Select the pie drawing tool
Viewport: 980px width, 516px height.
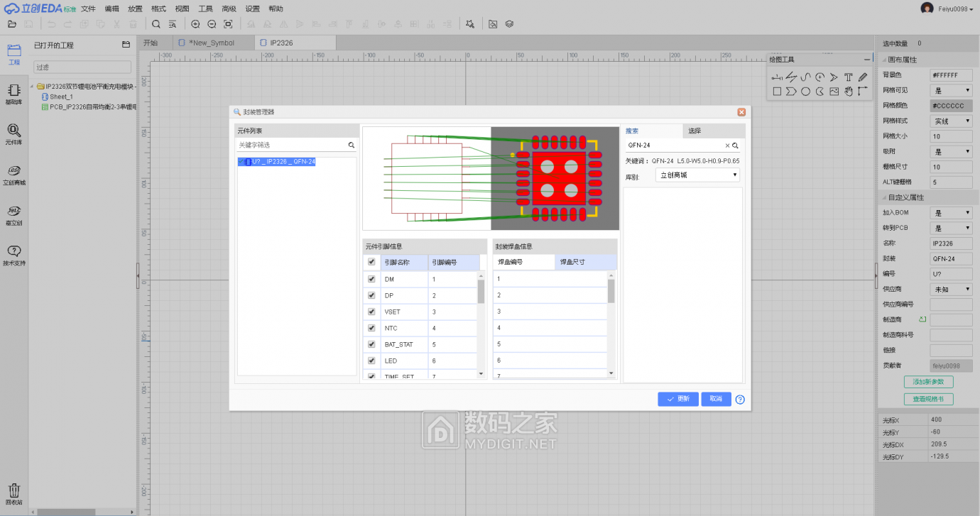(x=820, y=91)
